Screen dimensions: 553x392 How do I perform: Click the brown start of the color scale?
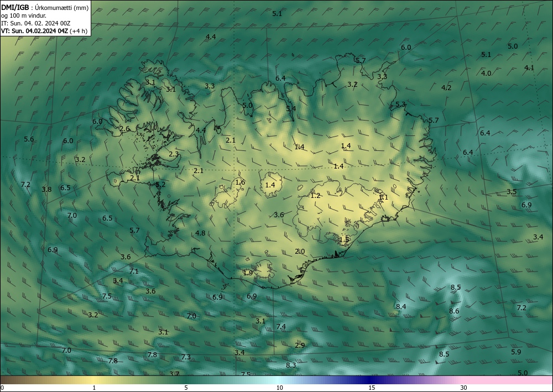point(7,380)
